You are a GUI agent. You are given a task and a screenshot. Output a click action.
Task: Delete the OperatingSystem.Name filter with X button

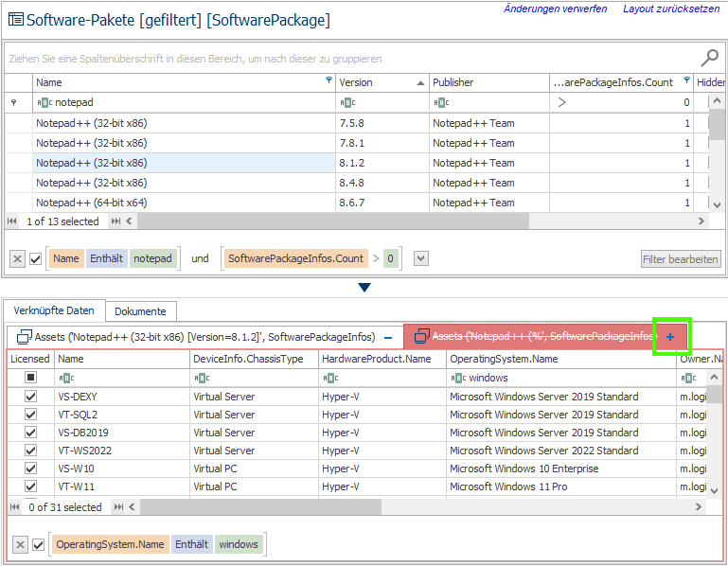18,544
